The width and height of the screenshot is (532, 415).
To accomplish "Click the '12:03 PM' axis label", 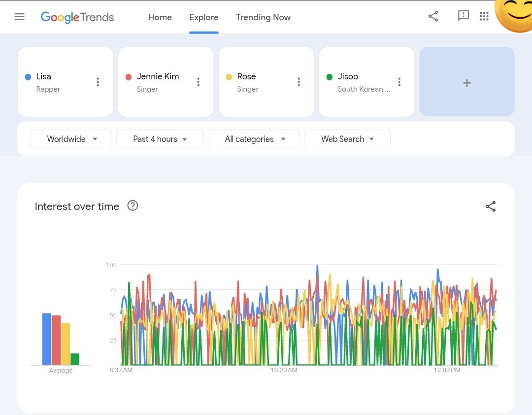I will pyautogui.click(x=447, y=370).
